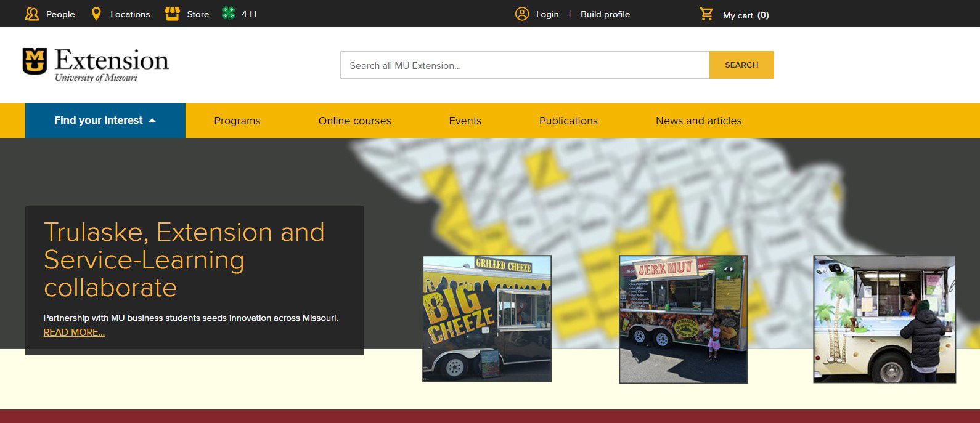Open the Publications menu item
The image size is (980, 423).
pyautogui.click(x=568, y=121)
